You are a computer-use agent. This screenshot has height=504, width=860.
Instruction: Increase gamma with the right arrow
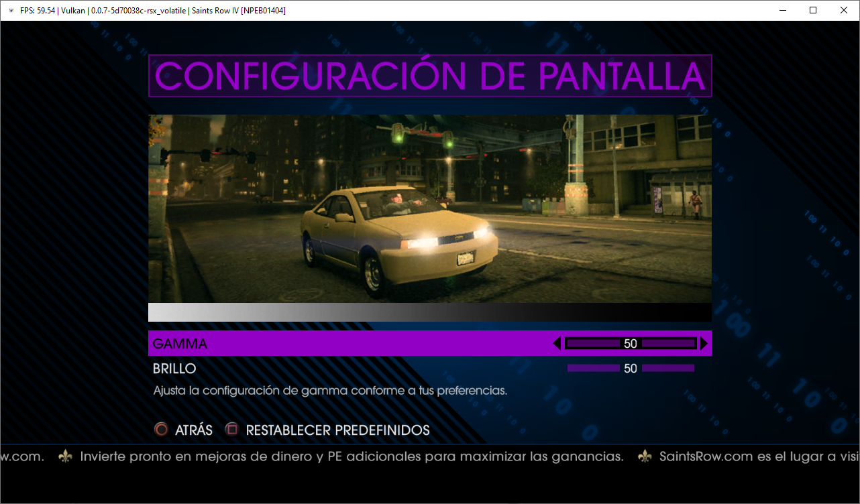pos(704,343)
